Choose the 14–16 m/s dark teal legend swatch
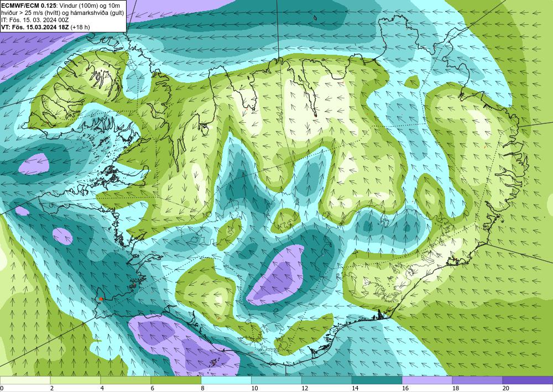The width and height of the screenshot is (553, 392). point(377,380)
